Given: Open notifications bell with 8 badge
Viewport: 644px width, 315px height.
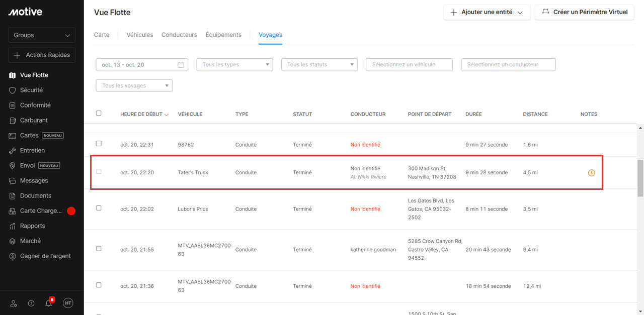Looking at the screenshot, I should 49,302.
